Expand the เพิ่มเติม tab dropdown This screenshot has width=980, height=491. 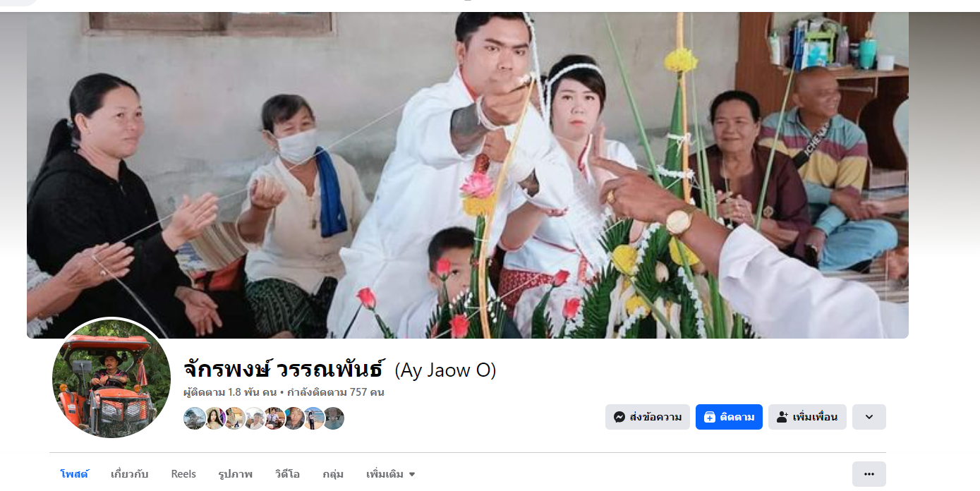[x=390, y=474]
